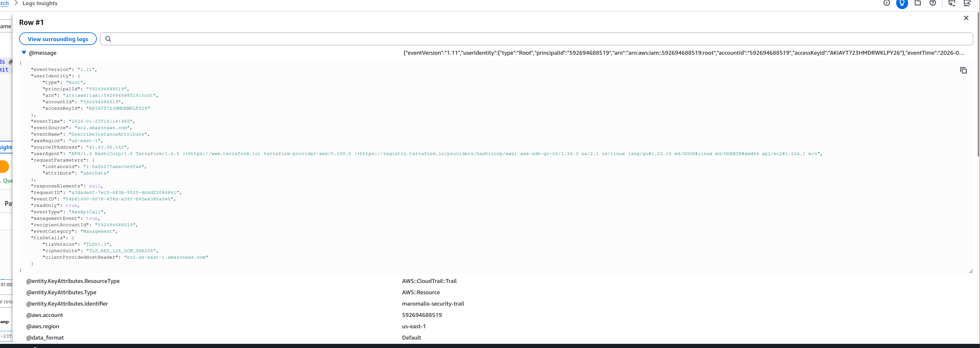Click the panel's vertical scrollbar
Screen dimensions: 980x348
coord(978,84)
